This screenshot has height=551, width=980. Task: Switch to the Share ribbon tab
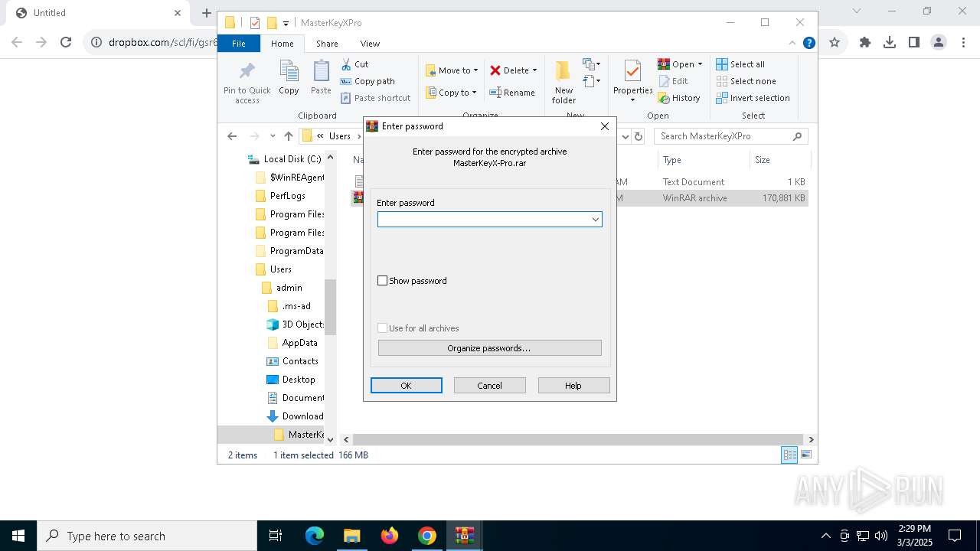(x=327, y=44)
